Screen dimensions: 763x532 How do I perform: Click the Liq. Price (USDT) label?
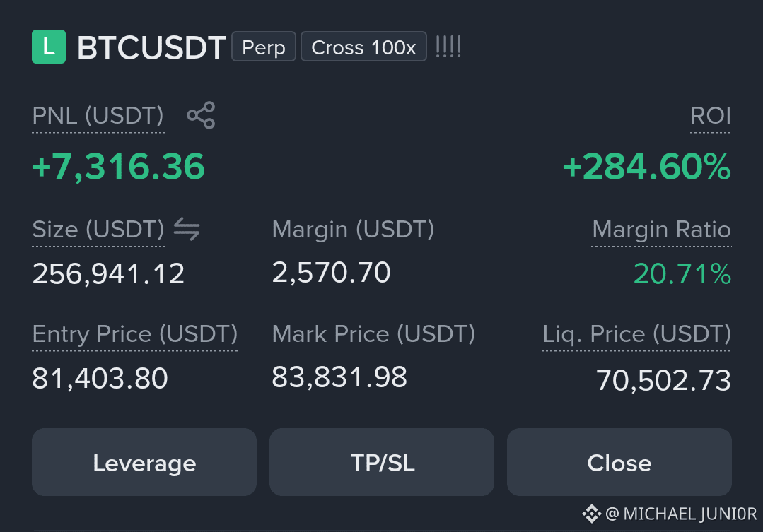pyautogui.click(x=636, y=334)
